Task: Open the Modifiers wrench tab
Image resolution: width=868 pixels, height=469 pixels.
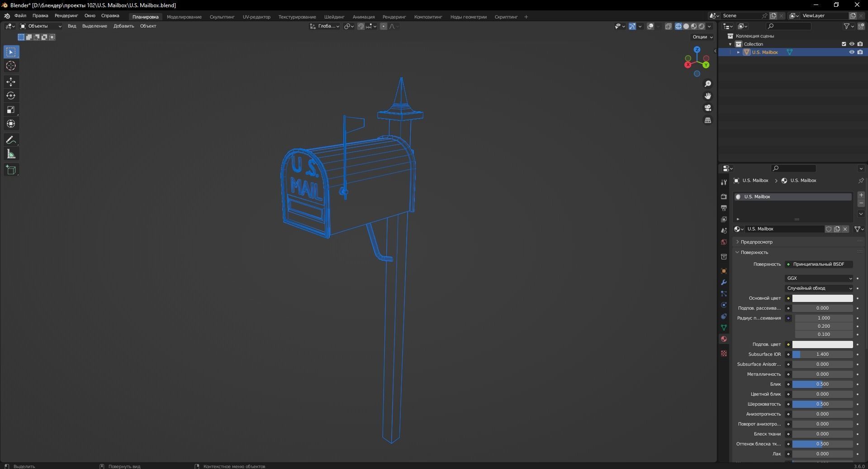Action: [724, 282]
